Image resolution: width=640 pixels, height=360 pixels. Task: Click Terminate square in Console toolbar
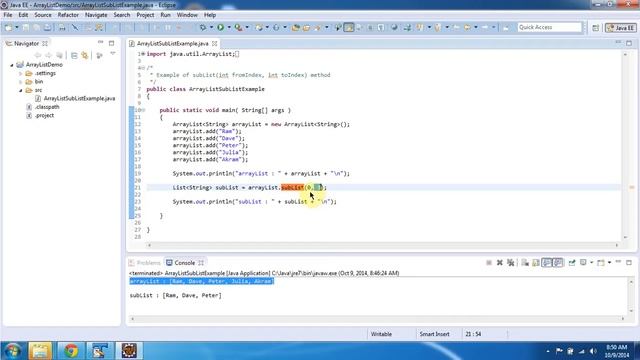(x=489, y=262)
